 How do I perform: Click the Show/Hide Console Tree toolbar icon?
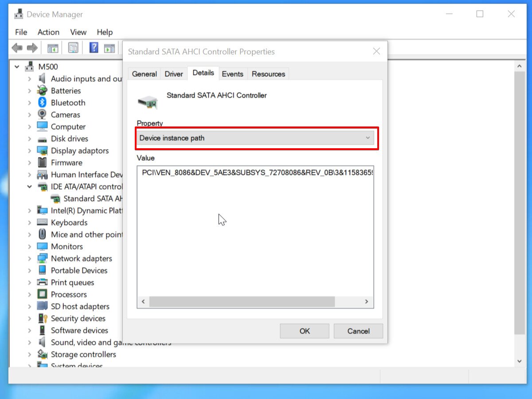tap(52, 47)
